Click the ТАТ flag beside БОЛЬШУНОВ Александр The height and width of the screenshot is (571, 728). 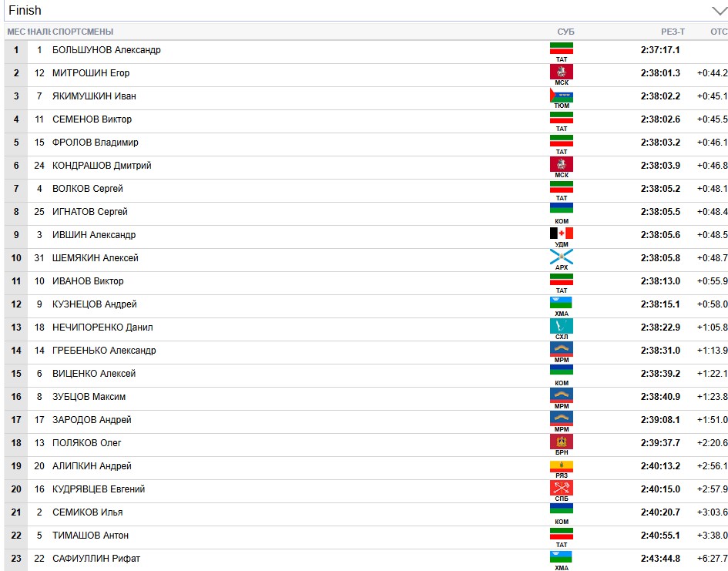[561, 49]
